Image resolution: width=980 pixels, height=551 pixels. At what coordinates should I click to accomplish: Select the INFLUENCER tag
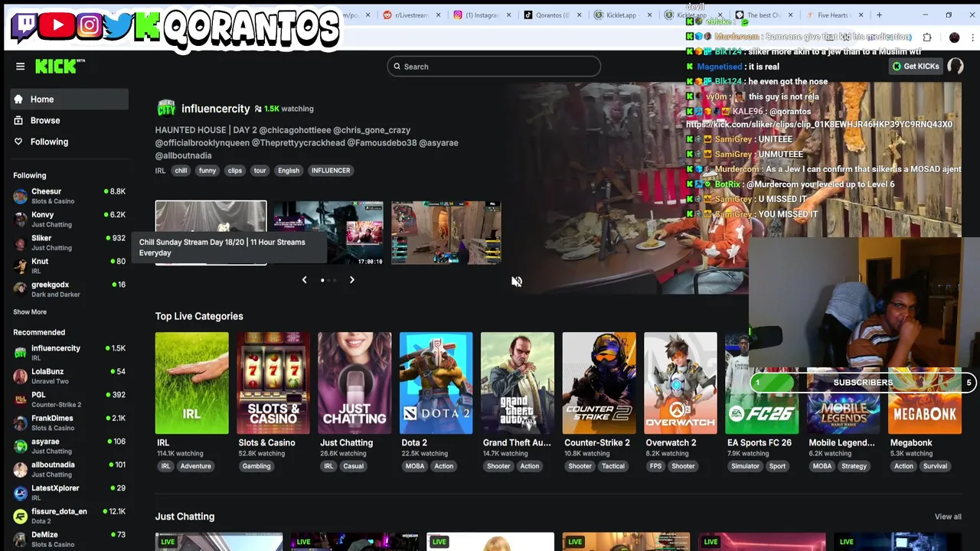[x=331, y=171]
